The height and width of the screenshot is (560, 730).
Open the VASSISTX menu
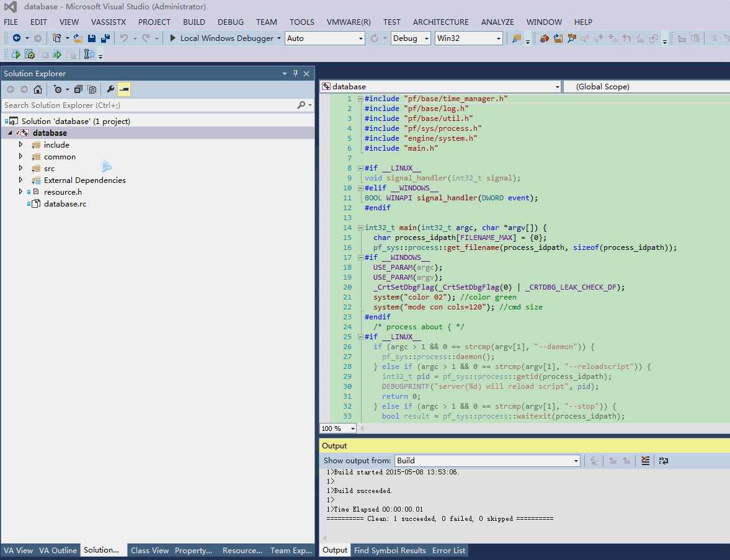(x=109, y=22)
